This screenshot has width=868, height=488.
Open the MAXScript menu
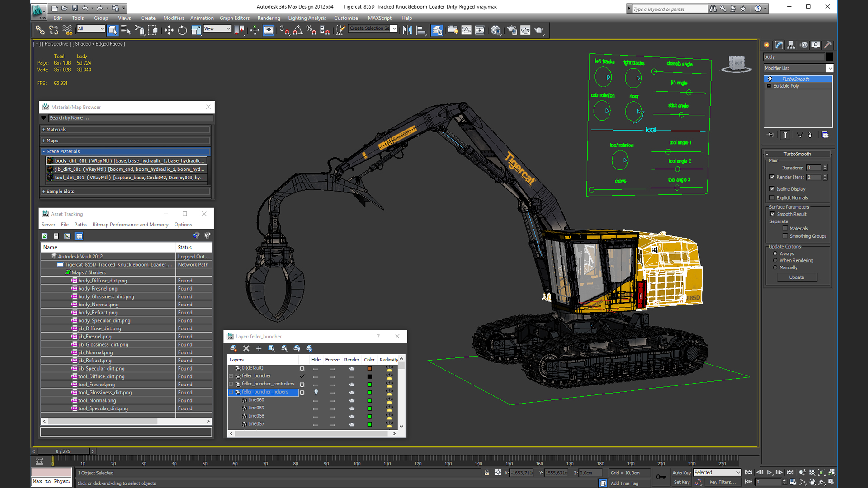pyautogui.click(x=379, y=18)
